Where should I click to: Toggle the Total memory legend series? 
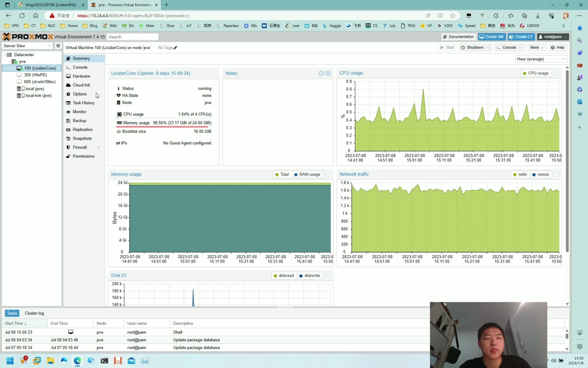(282, 174)
